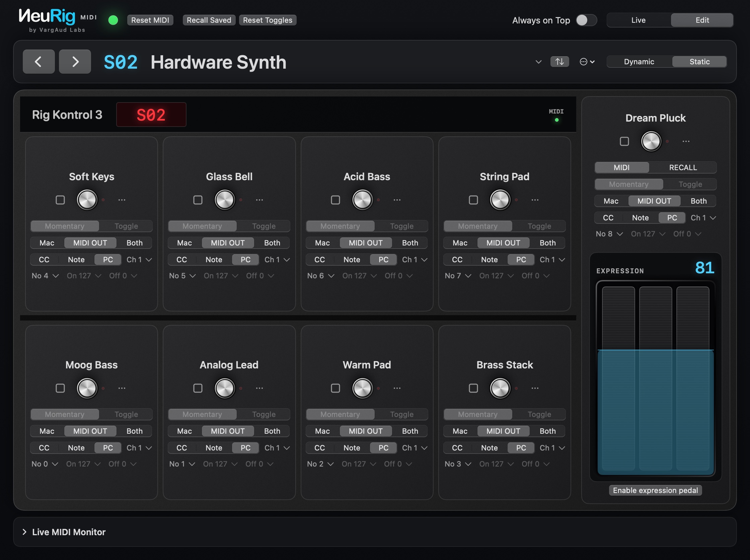Open Dream Pluck more options ellipsis
The width and height of the screenshot is (750, 560).
[686, 141]
